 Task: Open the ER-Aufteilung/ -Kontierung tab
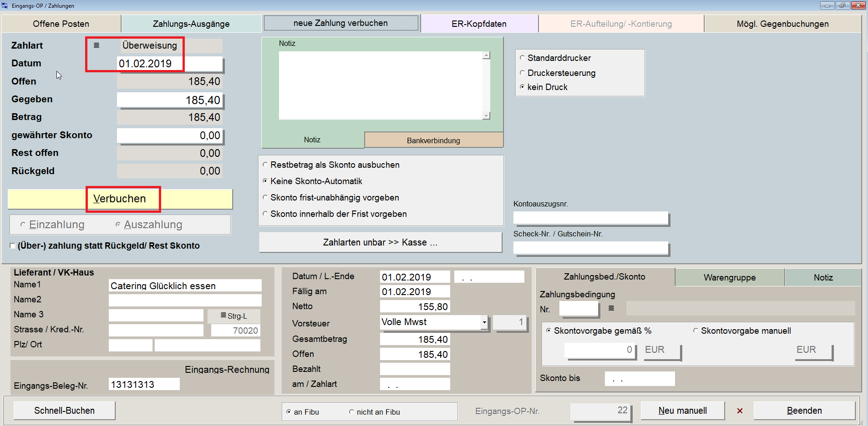pyautogui.click(x=621, y=24)
